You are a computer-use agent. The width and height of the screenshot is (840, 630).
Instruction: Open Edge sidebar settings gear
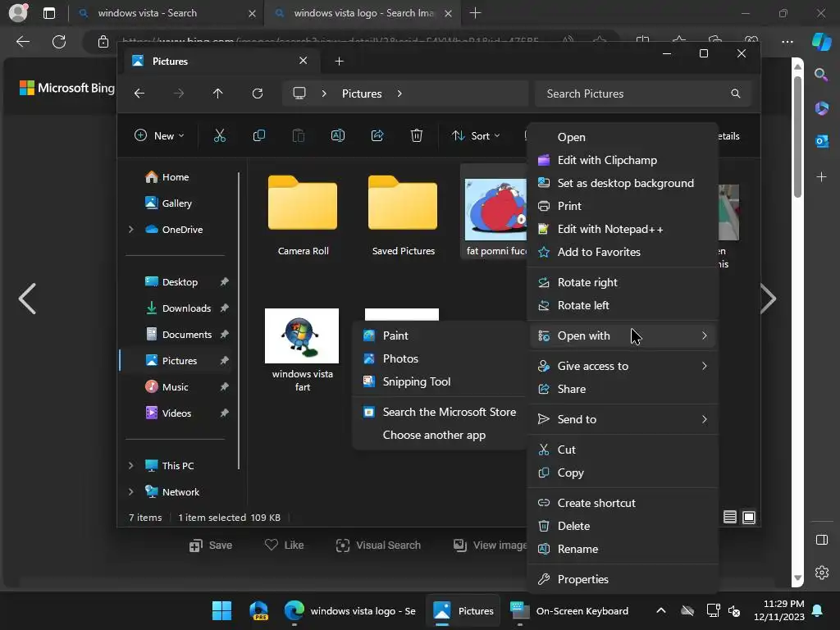click(822, 572)
